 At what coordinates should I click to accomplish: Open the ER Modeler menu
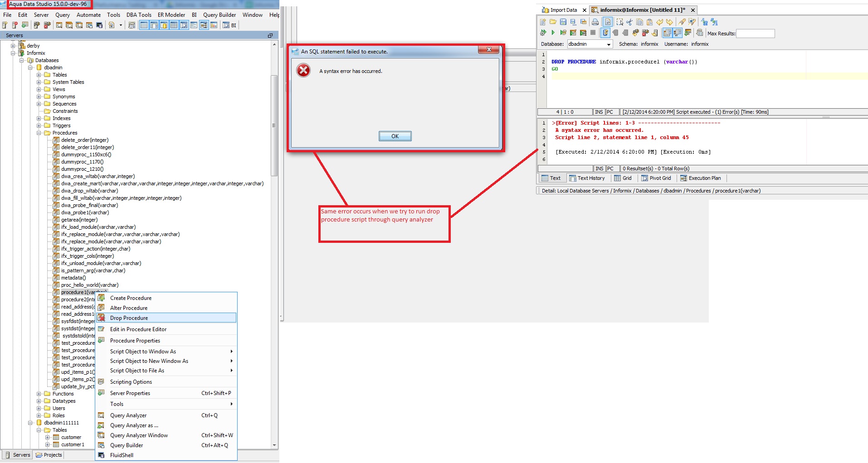171,14
